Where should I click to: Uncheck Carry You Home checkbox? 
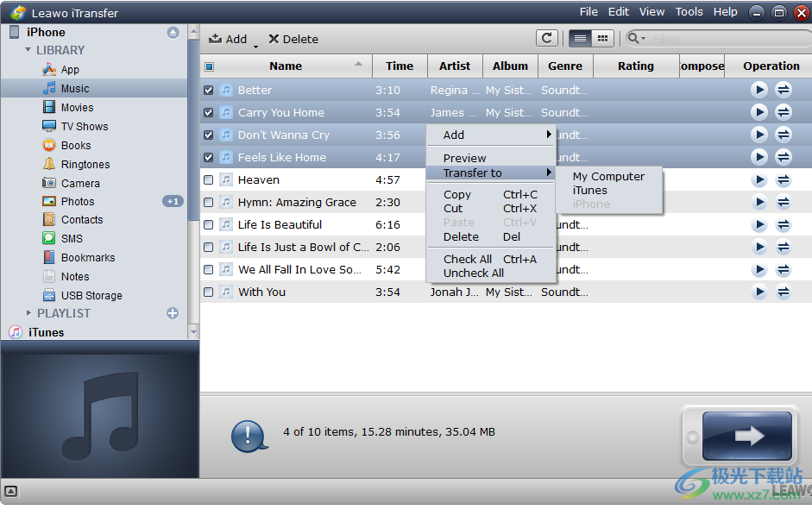208,112
